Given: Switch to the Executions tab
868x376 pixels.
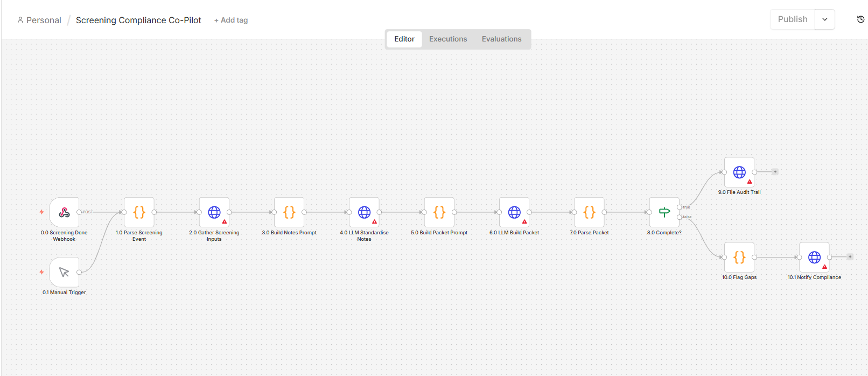Looking at the screenshot, I should (x=448, y=39).
